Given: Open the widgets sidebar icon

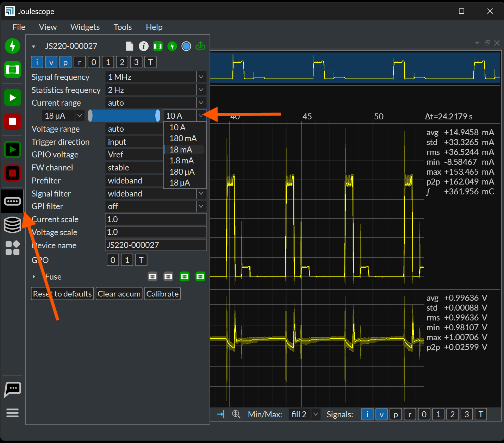Looking at the screenshot, I should pos(12,248).
